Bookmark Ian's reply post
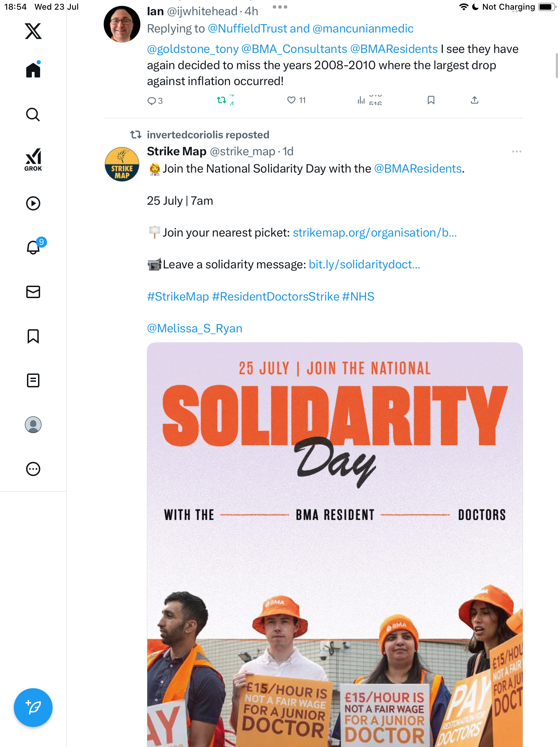The image size is (560, 747). coord(431,100)
